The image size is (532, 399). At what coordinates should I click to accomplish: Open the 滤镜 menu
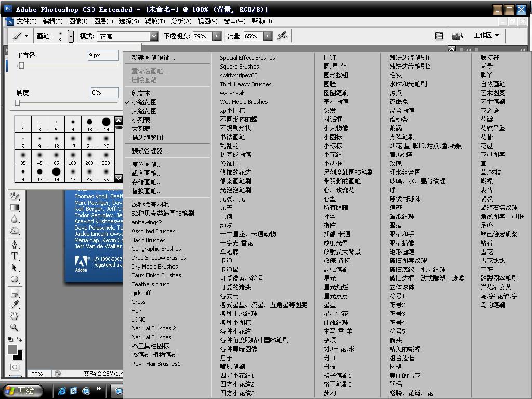pyautogui.click(x=154, y=21)
